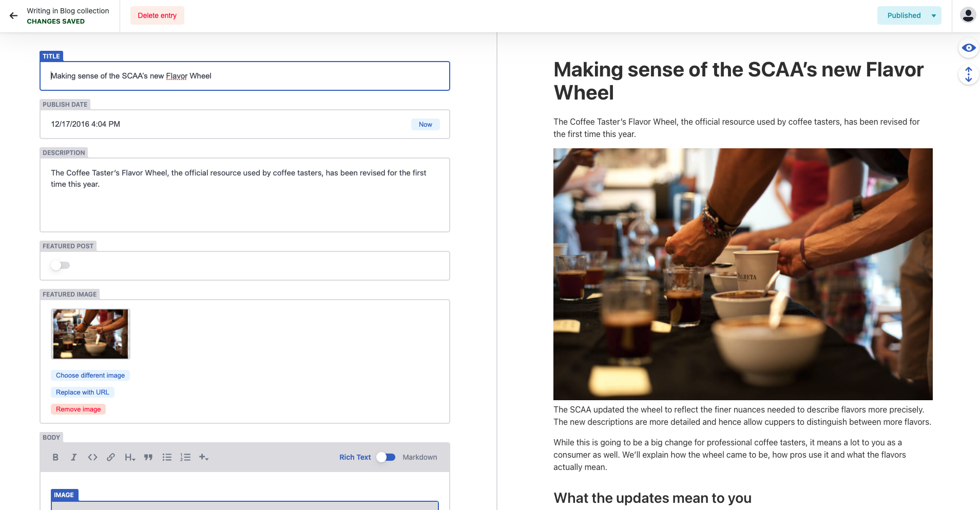Open the user account avatar menu
This screenshot has width=980, height=510.
pyautogui.click(x=968, y=15)
